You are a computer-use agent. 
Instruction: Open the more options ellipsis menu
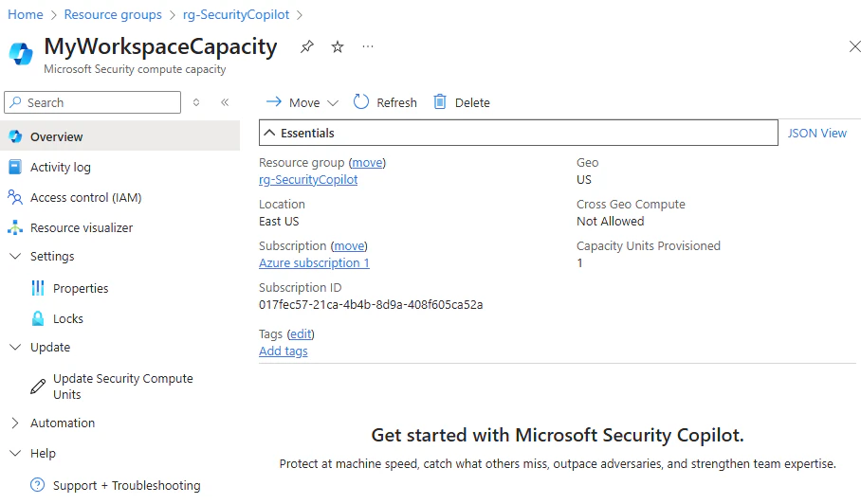[x=368, y=47]
